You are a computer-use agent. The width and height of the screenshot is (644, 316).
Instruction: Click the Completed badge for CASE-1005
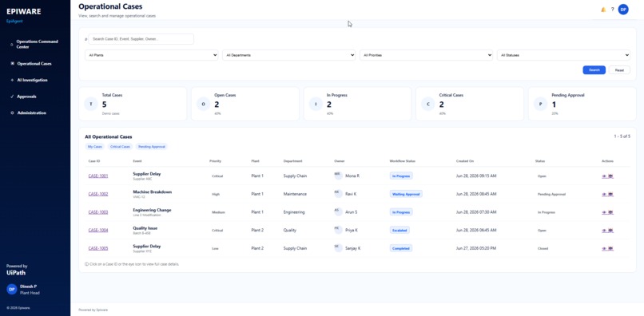tap(401, 248)
